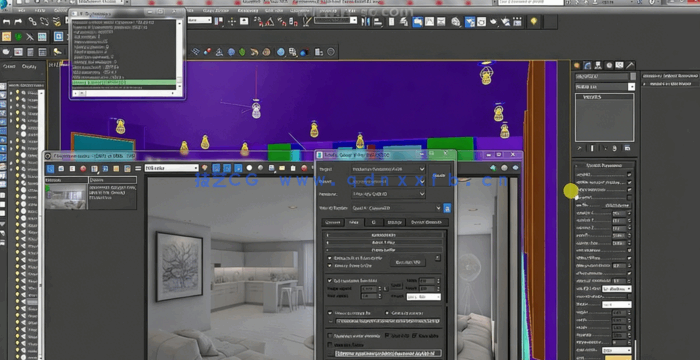700x360 pixels.
Task: Select the Select and Link chain tool
Action: (33, 21)
